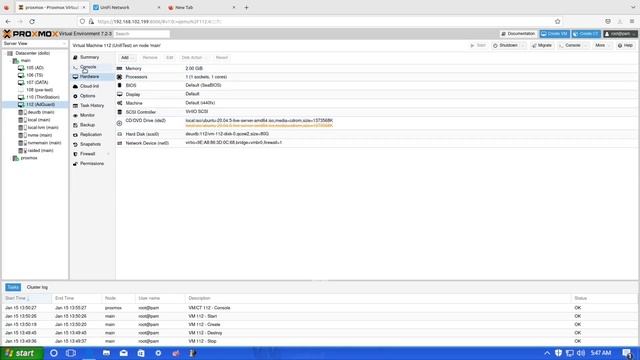Click the Shutdown button

(x=505, y=45)
